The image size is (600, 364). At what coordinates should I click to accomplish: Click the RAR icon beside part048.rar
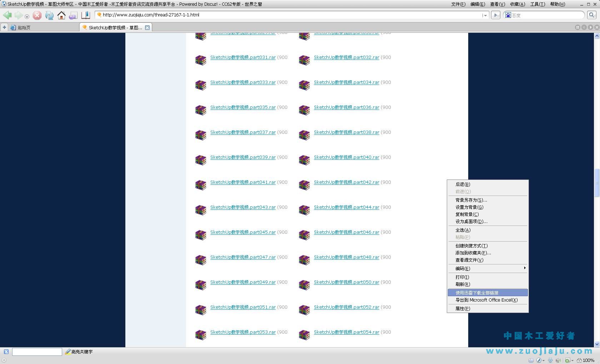click(304, 260)
